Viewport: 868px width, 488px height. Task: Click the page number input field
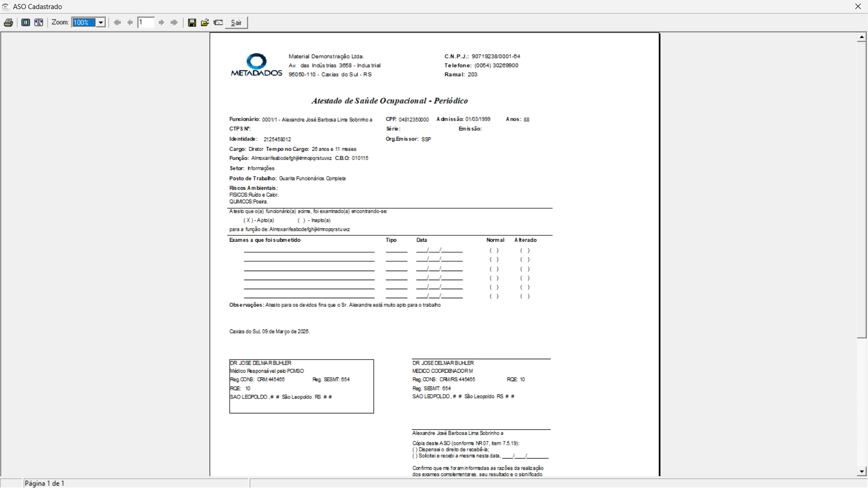(146, 23)
